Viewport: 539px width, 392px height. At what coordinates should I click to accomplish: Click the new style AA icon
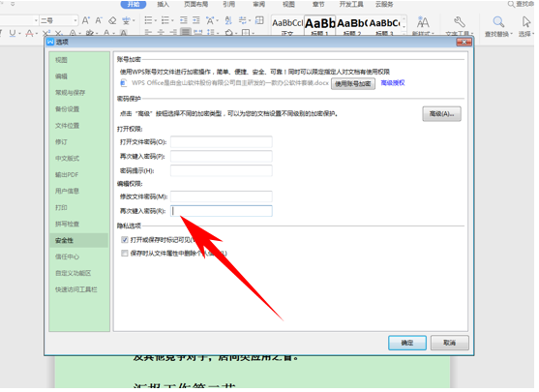[423, 22]
